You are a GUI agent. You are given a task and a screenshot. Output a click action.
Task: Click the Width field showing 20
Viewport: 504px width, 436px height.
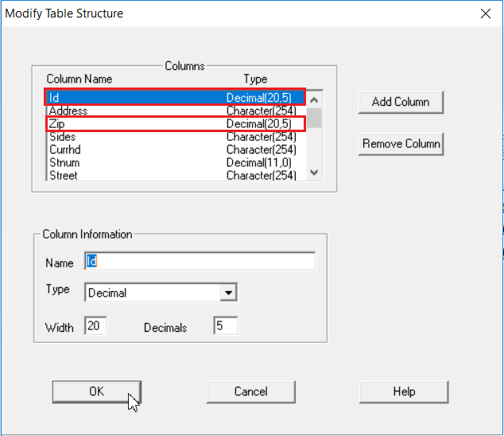[95, 325]
